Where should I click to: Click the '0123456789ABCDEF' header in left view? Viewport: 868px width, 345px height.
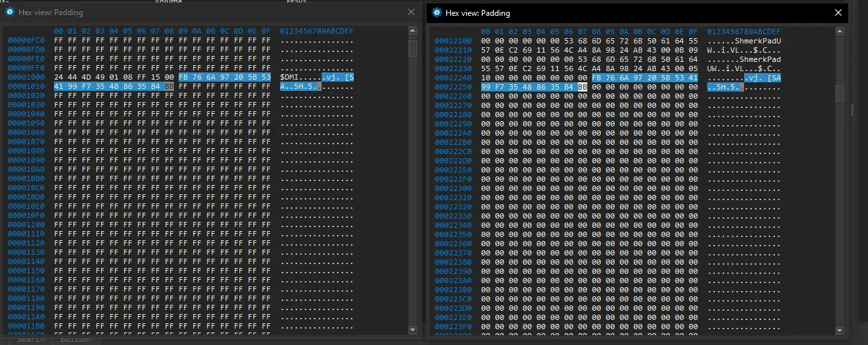tap(317, 31)
